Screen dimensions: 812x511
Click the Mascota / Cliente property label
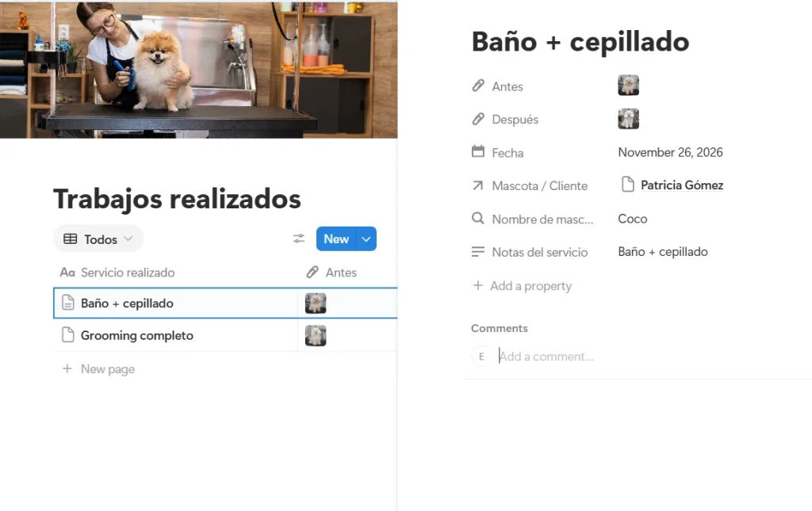coord(539,185)
